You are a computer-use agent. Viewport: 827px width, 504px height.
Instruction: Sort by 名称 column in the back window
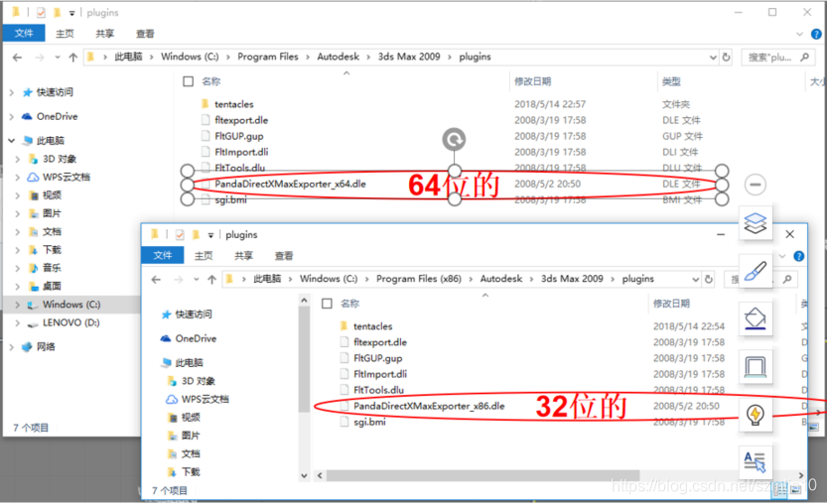211,81
